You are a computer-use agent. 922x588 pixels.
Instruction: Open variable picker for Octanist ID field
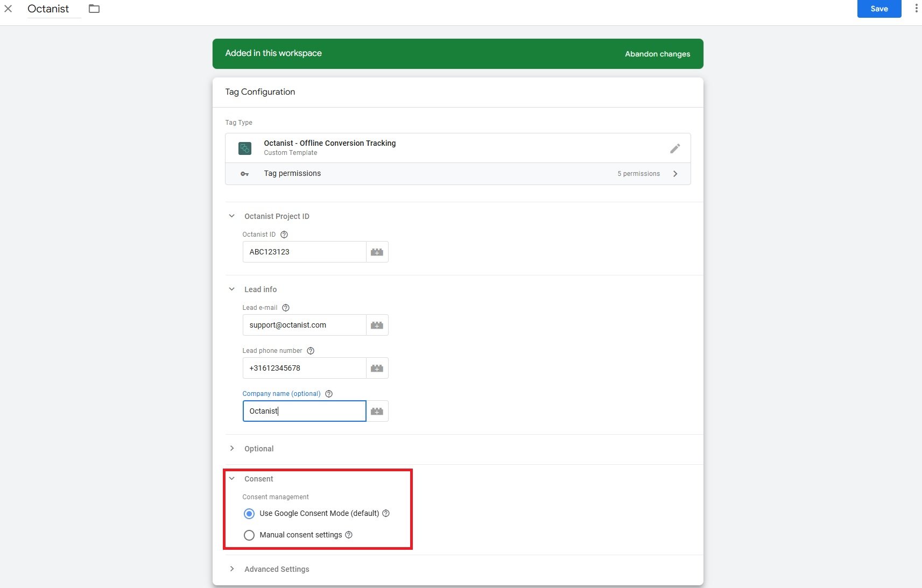pyautogui.click(x=377, y=252)
